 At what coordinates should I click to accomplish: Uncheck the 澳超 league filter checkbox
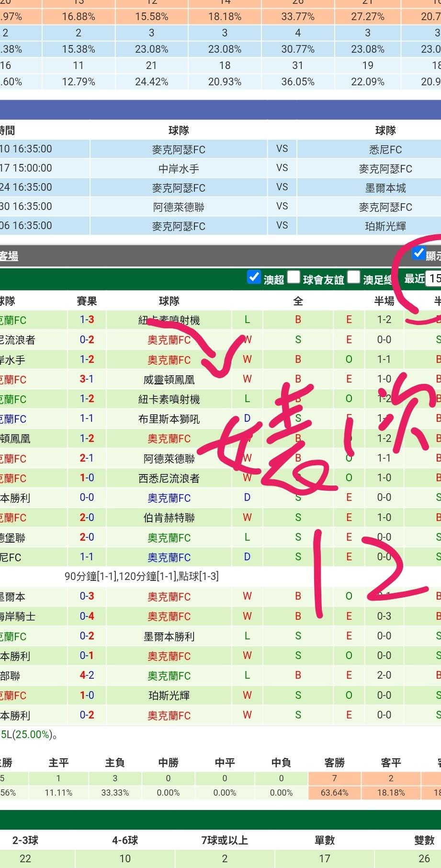254,278
